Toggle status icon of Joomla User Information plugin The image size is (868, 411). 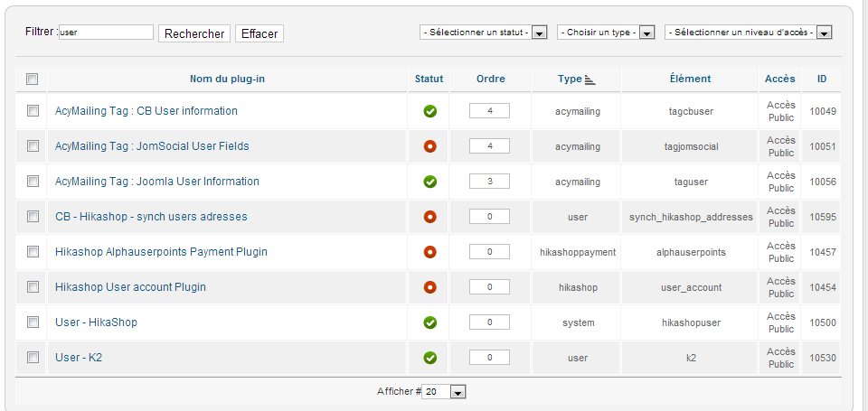pos(429,182)
